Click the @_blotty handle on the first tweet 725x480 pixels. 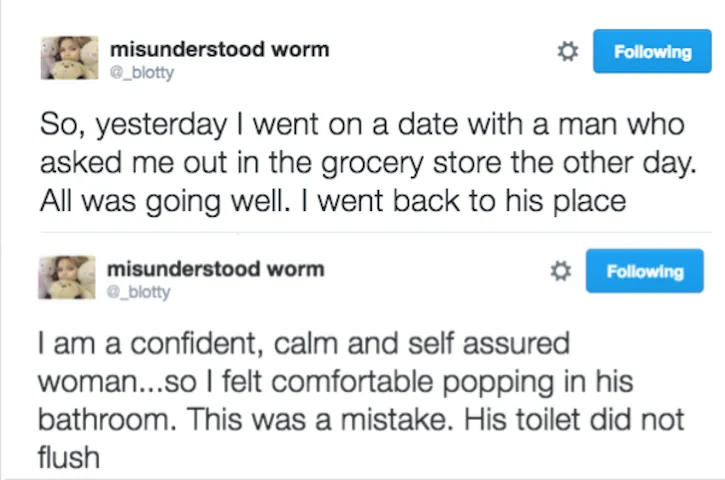click(x=142, y=72)
